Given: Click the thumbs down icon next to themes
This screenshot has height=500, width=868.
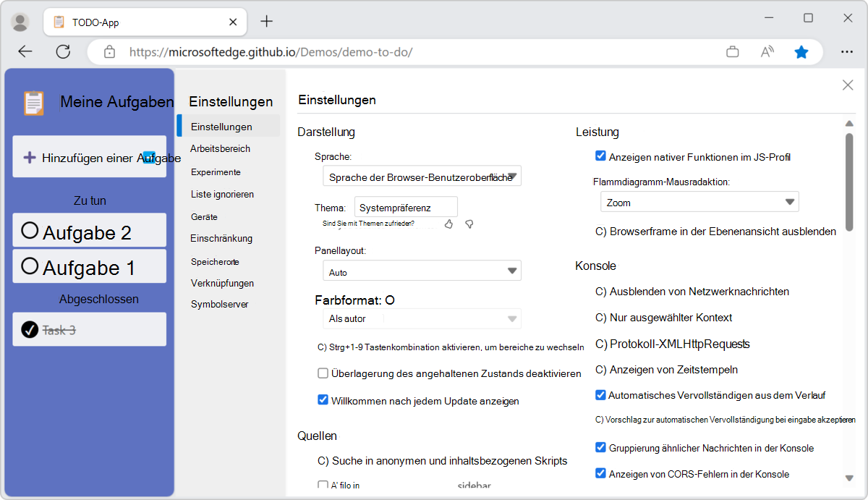Looking at the screenshot, I should pos(469,224).
